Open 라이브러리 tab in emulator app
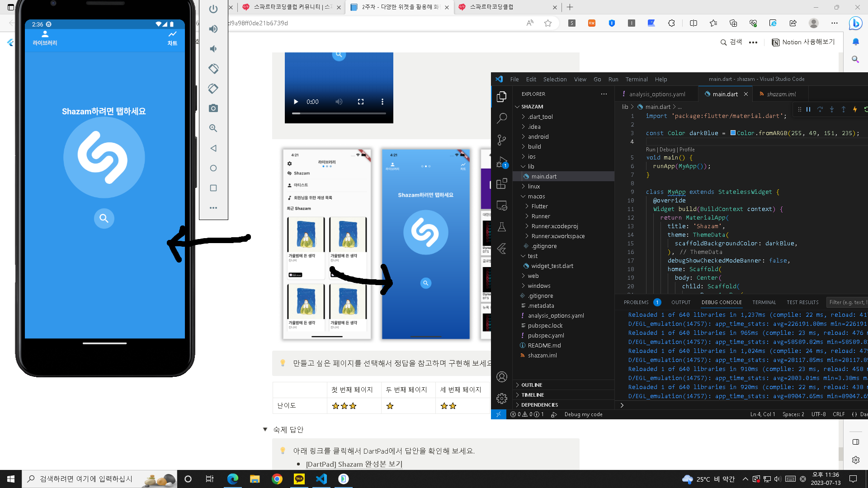 (45, 38)
